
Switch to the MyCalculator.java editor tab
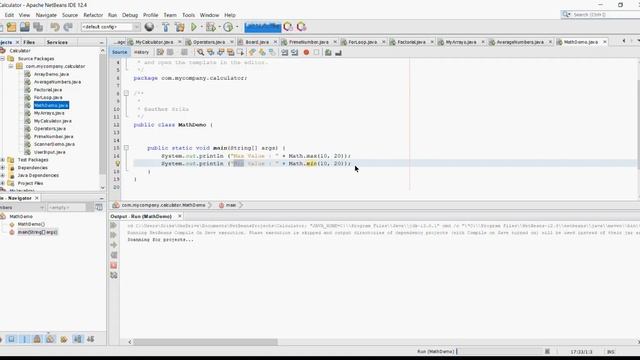point(154,42)
